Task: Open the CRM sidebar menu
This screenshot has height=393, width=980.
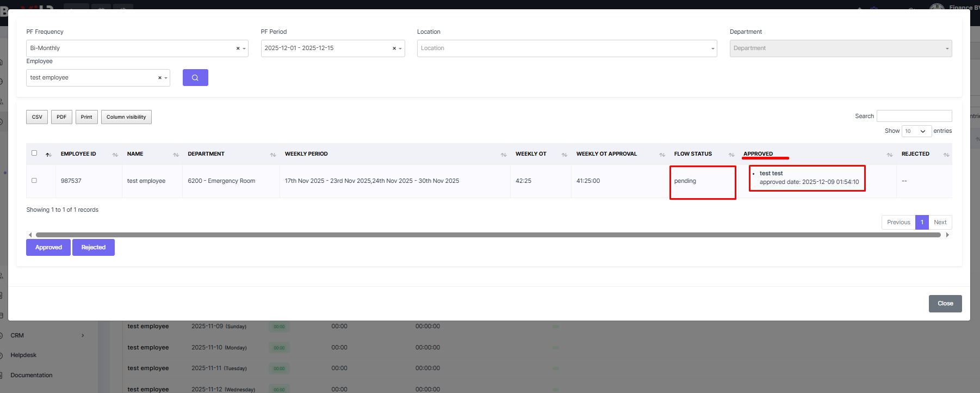Action: 46,335
